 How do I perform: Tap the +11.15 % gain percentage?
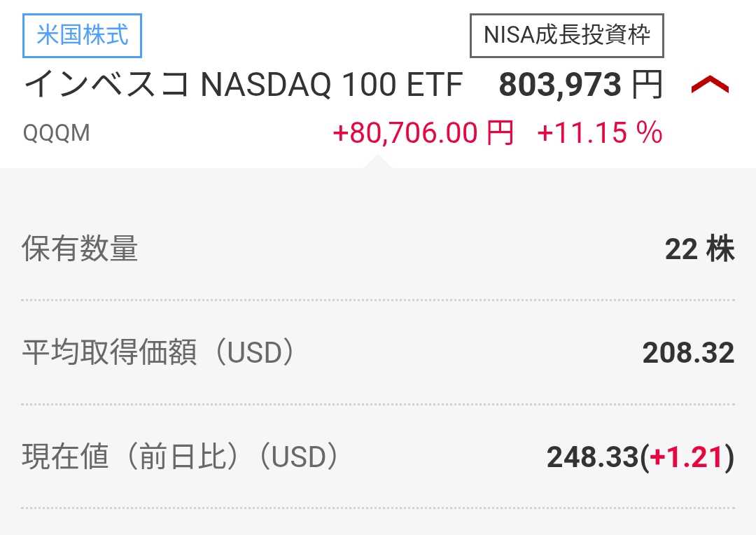[x=599, y=132]
